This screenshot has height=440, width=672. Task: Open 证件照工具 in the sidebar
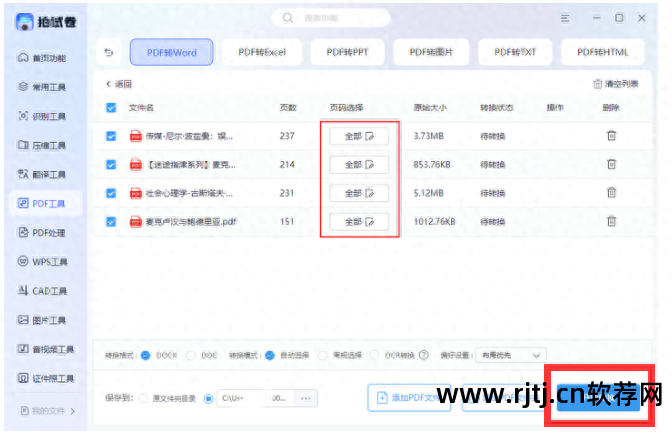[x=45, y=378]
